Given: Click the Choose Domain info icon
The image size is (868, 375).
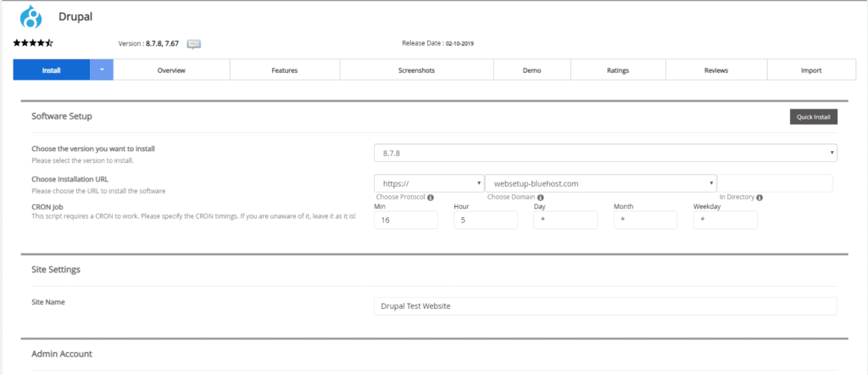Looking at the screenshot, I should pyautogui.click(x=540, y=197).
